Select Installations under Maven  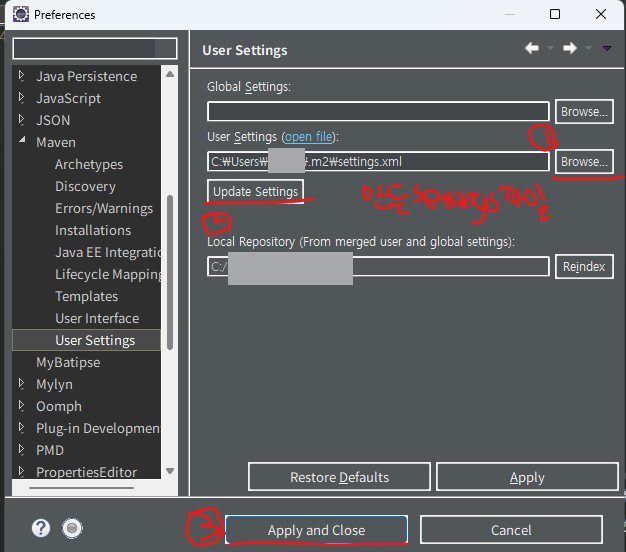pyautogui.click(x=93, y=230)
